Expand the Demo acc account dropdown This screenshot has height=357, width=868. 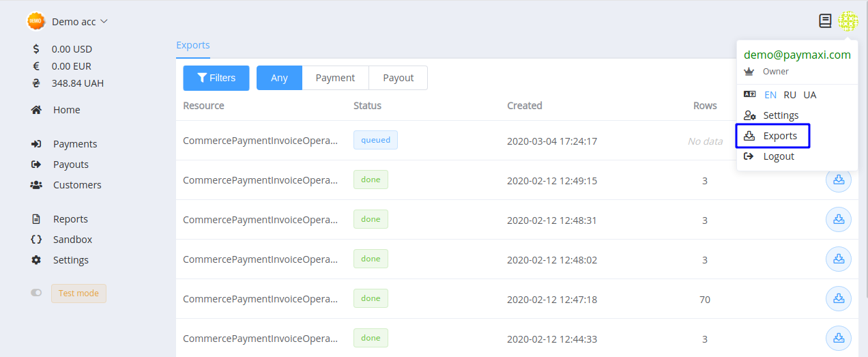(79, 22)
